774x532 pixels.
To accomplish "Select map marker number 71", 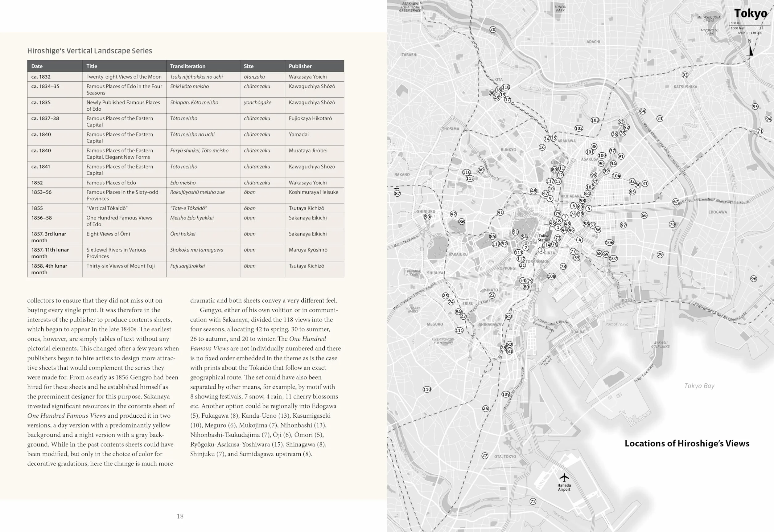I will pos(760,131).
